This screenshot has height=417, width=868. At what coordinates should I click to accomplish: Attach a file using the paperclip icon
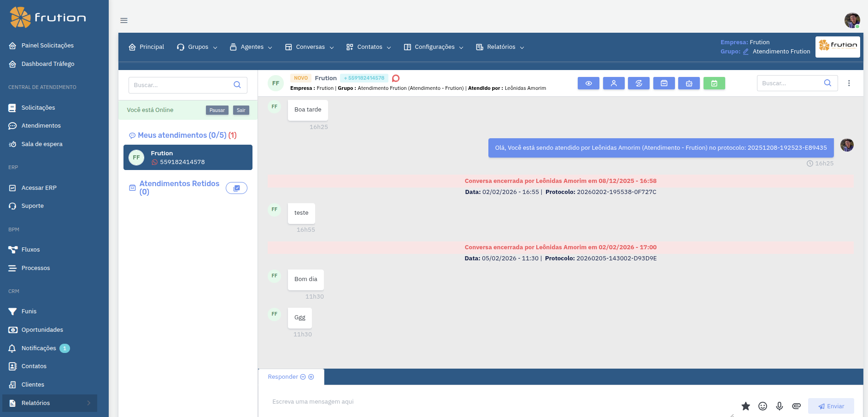coord(797,406)
